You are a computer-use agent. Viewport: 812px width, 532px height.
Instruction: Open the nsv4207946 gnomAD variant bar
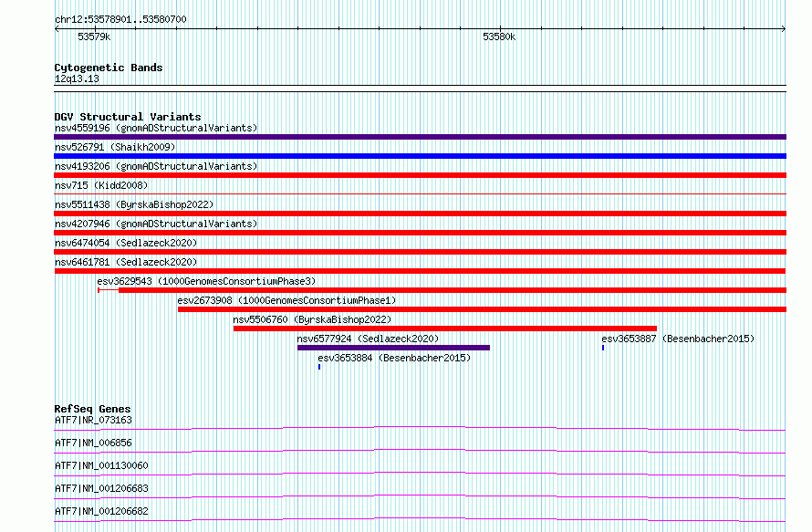click(420, 233)
